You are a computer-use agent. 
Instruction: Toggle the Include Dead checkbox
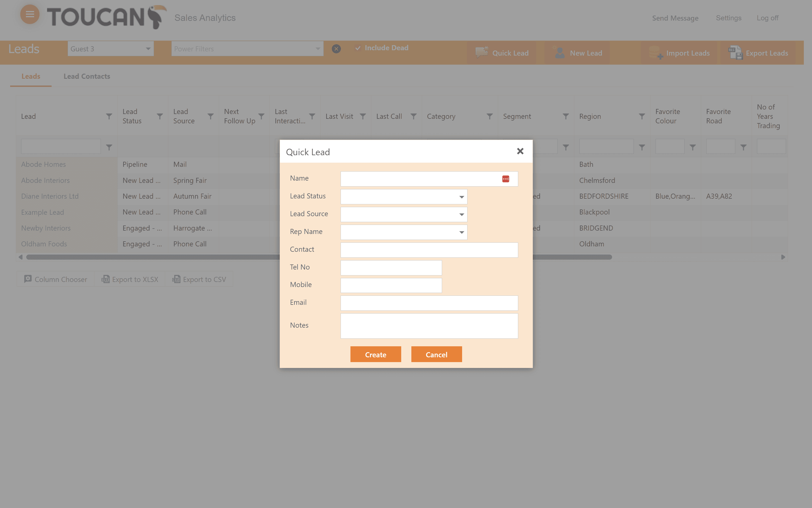pos(358,48)
